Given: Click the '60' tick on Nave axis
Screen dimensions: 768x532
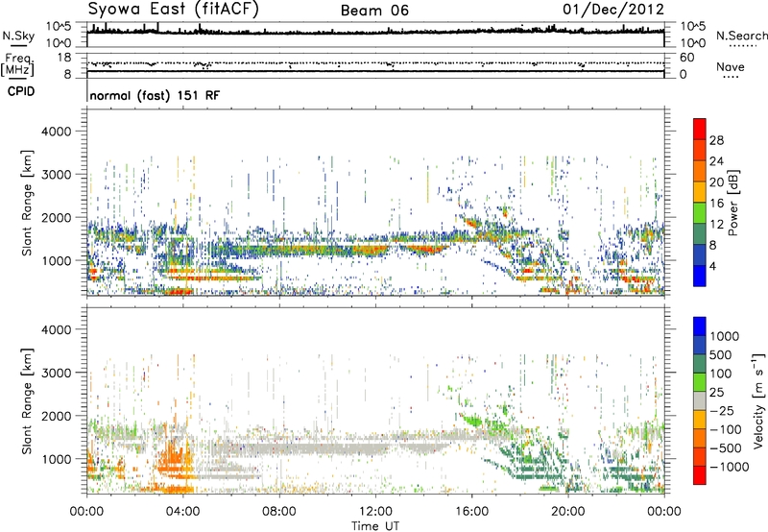Looking at the screenshot, I should click(x=687, y=58).
